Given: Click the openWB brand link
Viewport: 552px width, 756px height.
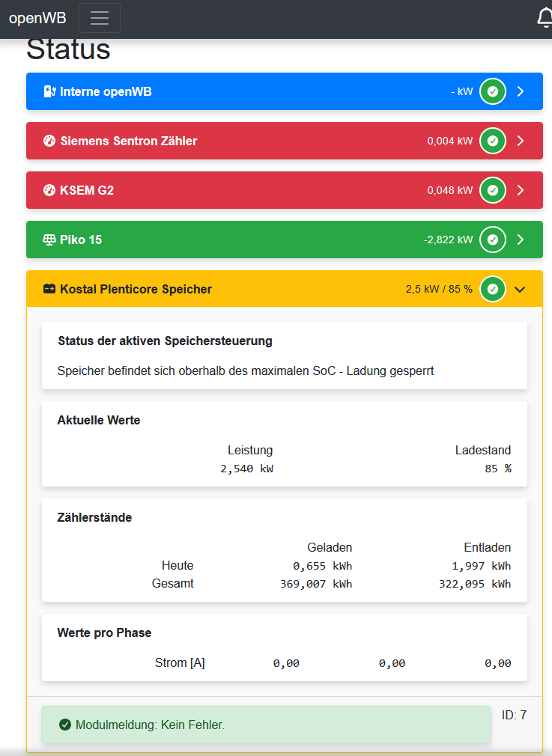Looking at the screenshot, I should coord(37,19).
